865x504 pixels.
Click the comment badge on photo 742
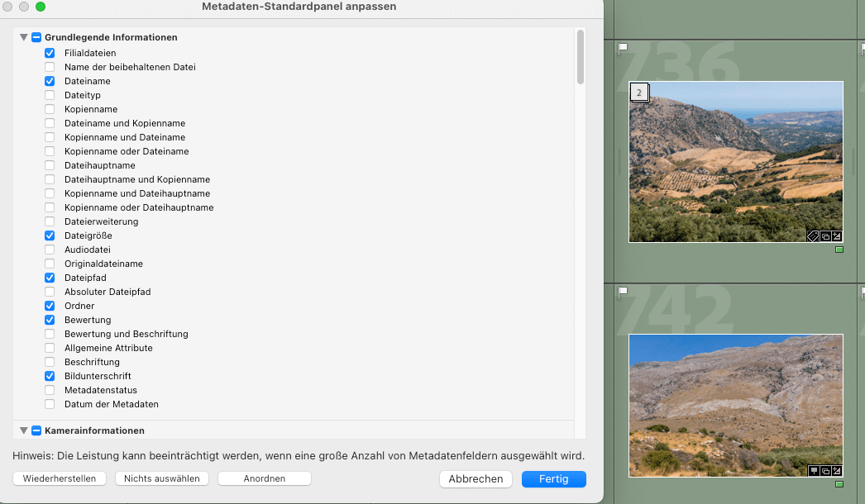pos(814,471)
